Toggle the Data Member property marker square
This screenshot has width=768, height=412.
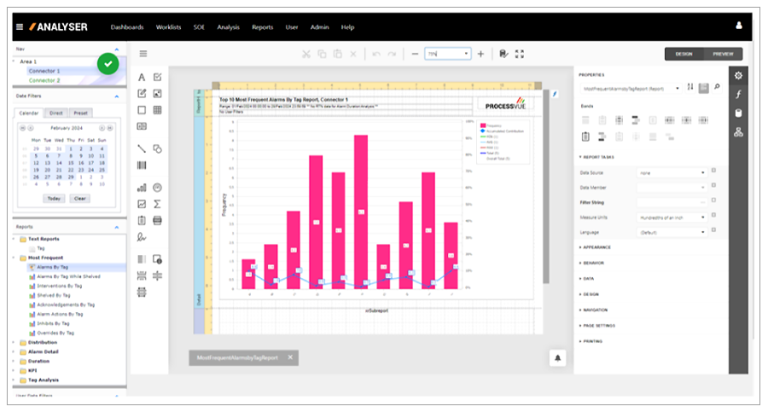click(x=714, y=185)
